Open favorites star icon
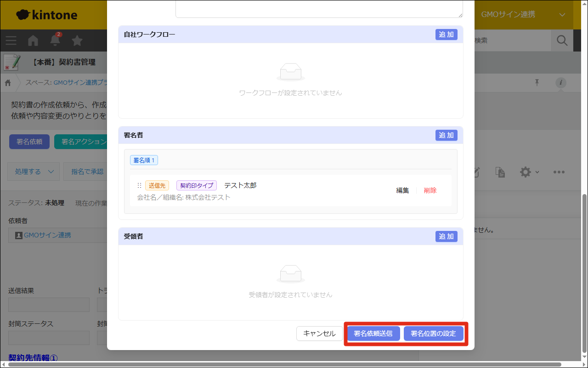The height and width of the screenshot is (368, 588). pos(77,40)
